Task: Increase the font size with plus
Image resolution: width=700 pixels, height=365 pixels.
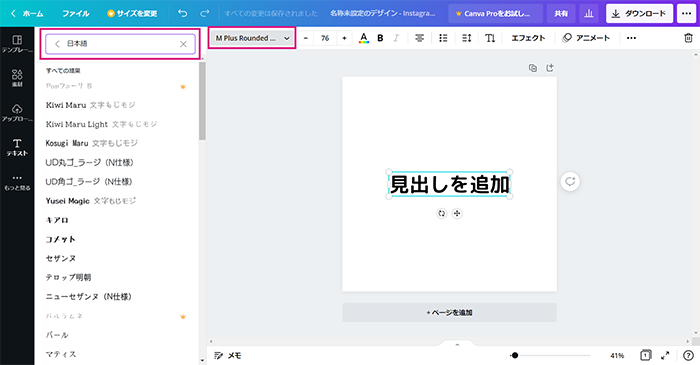Action: pos(344,38)
